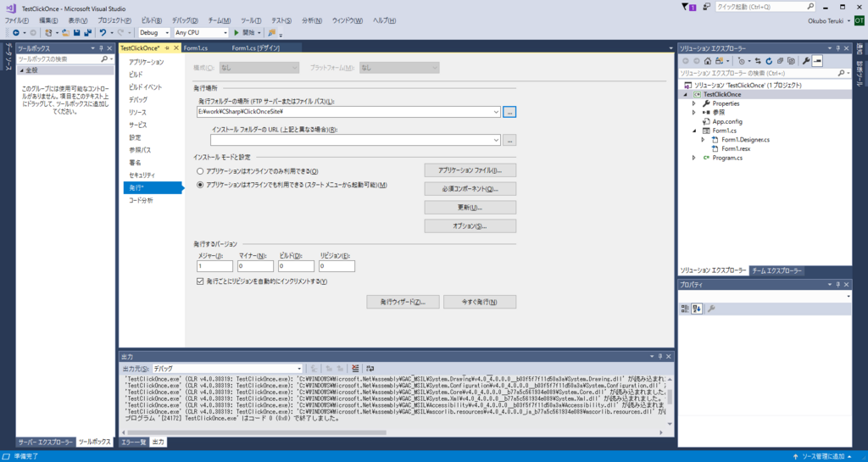Switch to the チーム エクスプローラー tab
Screen dimensions: 868x462
click(x=776, y=271)
